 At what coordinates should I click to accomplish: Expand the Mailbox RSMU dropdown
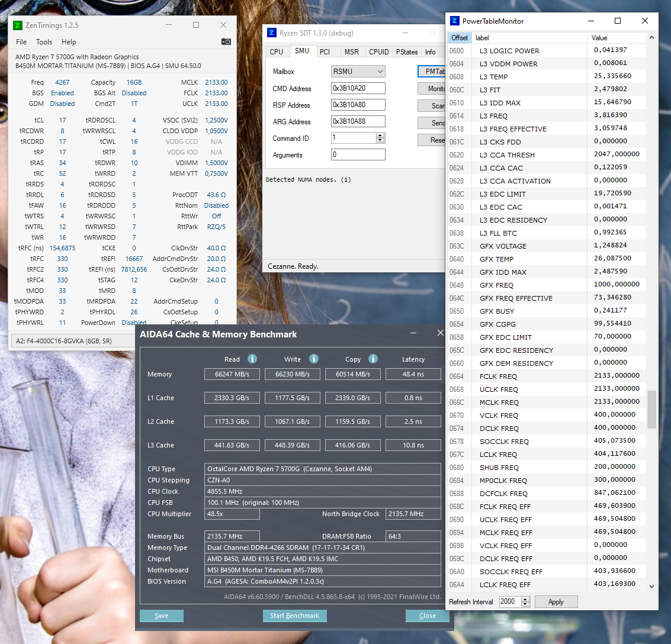click(358, 72)
